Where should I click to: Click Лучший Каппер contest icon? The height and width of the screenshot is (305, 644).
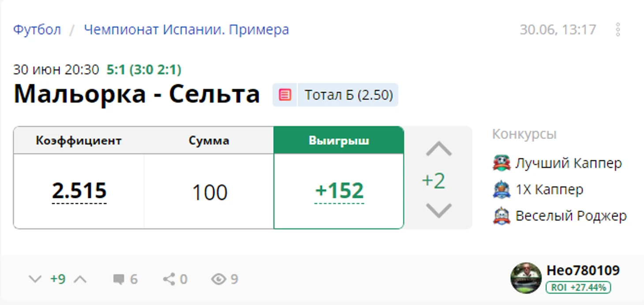click(x=501, y=163)
